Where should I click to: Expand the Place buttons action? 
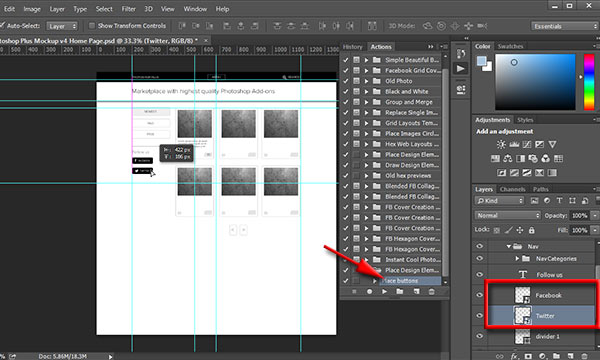click(x=375, y=281)
